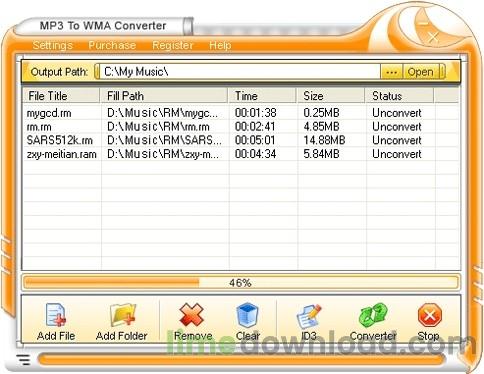Remove selected file with red X icon
This screenshot has height=374, width=484.
[192, 315]
